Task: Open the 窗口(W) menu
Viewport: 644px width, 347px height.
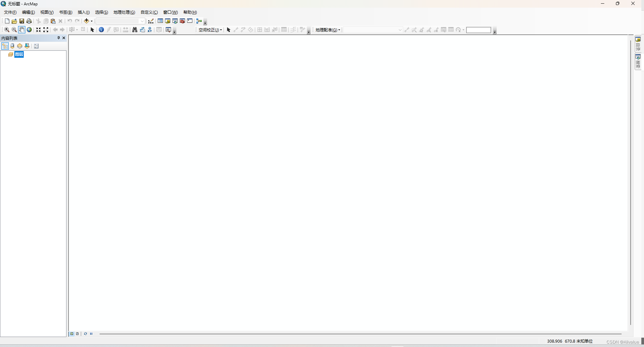Action: 171,12
